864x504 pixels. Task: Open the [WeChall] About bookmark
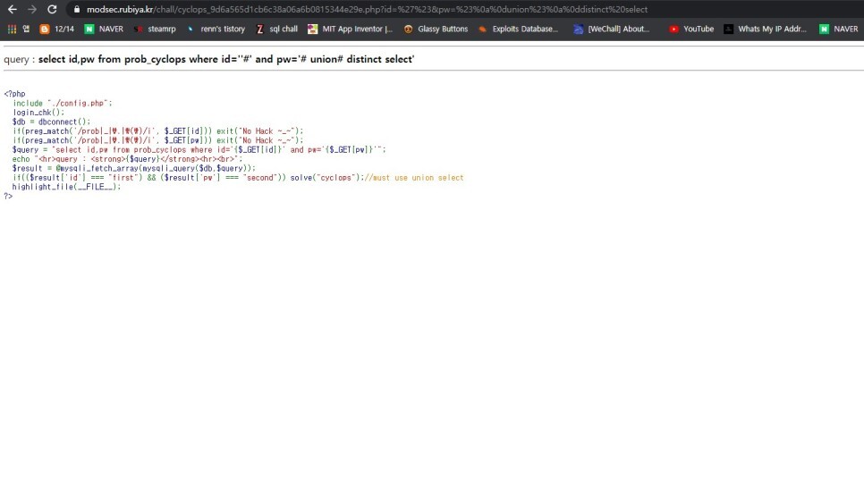pyautogui.click(x=612, y=29)
